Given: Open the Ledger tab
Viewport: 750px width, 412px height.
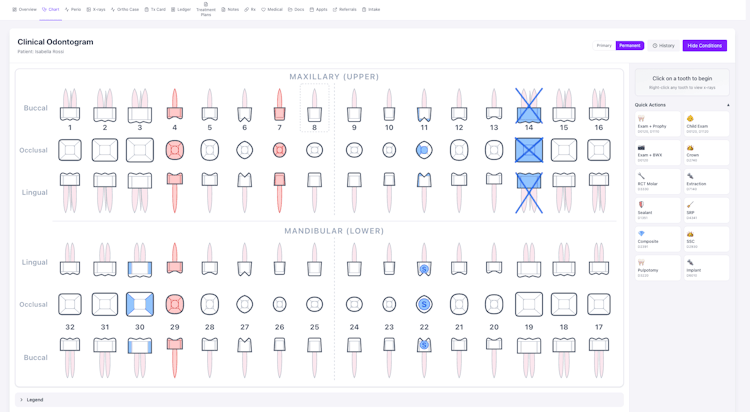Looking at the screenshot, I should click(181, 9).
